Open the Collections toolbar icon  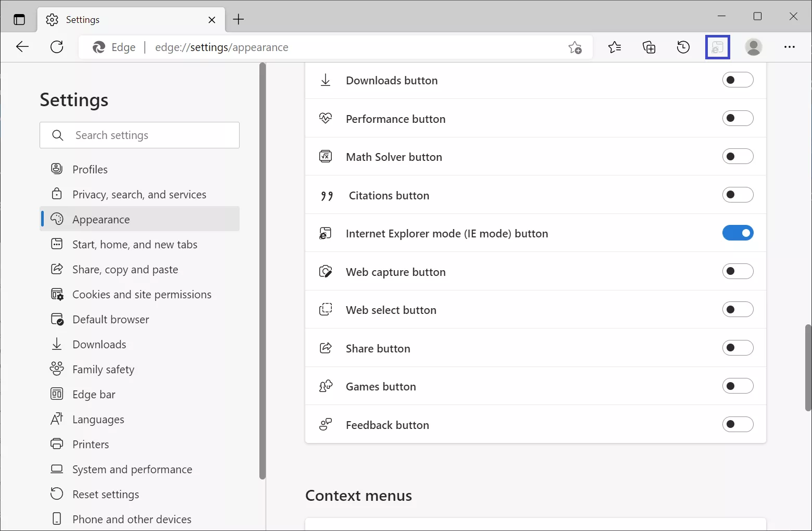(649, 47)
